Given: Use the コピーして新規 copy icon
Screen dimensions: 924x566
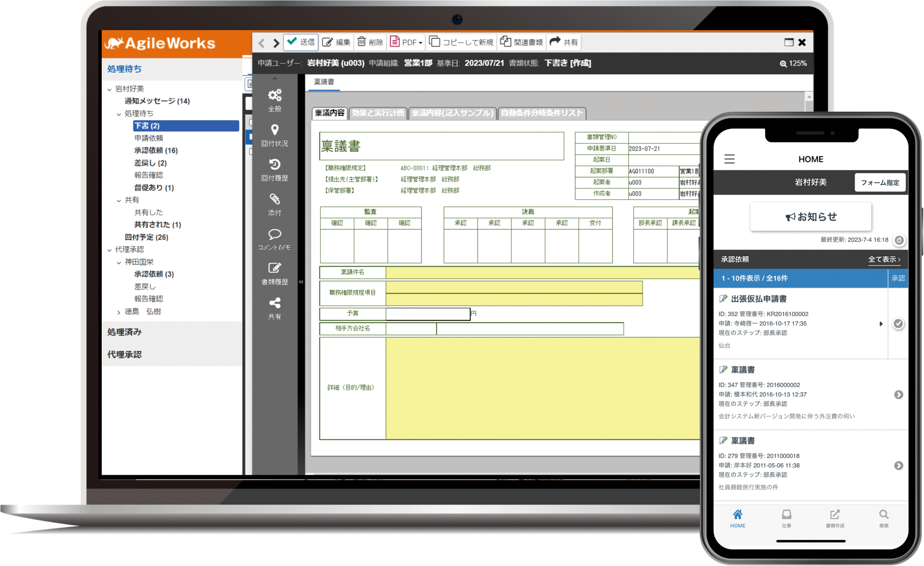Looking at the screenshot, I should [x=435, y=42].
